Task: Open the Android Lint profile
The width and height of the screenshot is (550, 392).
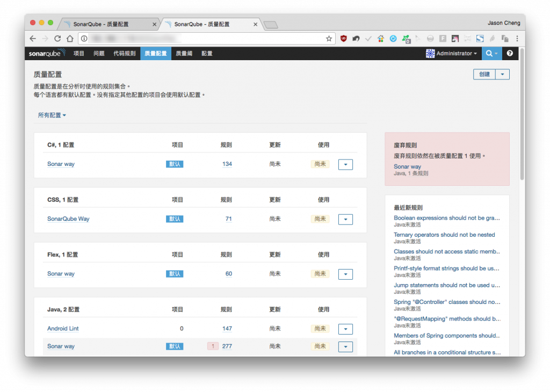Action: tap(63, 329)
